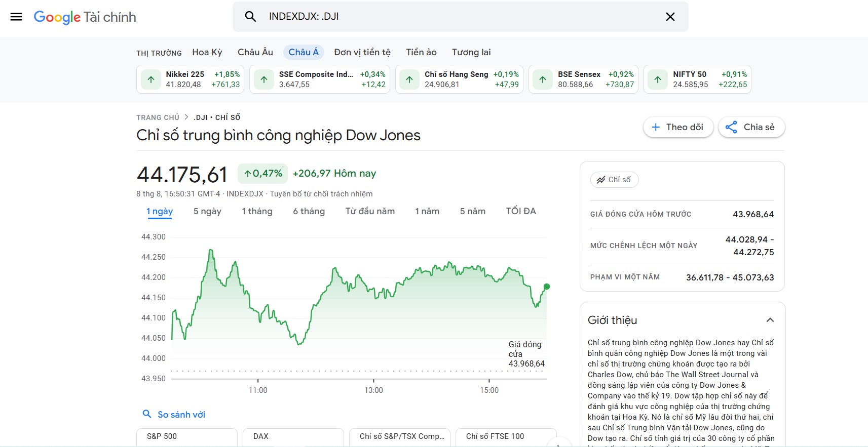The width and height of the screenshot is (868, 447).
Task: Click the Chỉ số chip tag
Action: (614, 180)
